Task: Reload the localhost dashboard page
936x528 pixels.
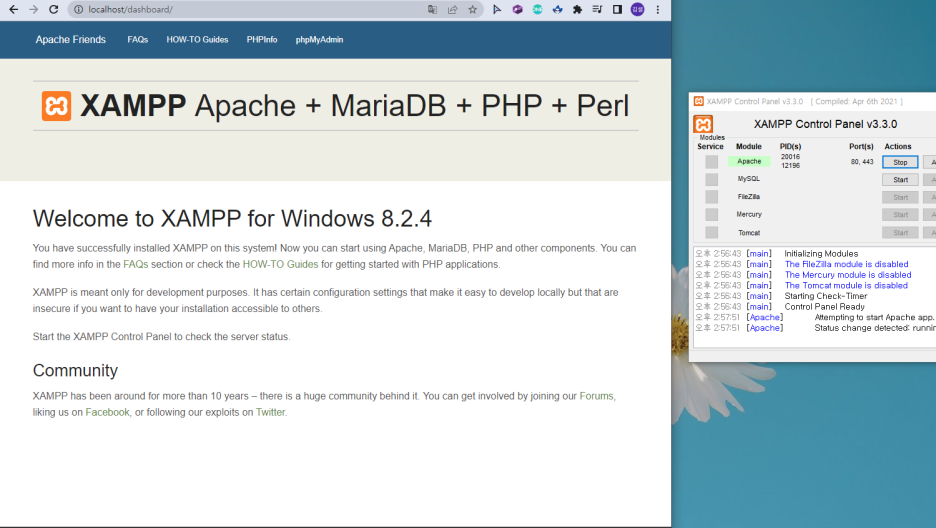Action: pos(54,10)
